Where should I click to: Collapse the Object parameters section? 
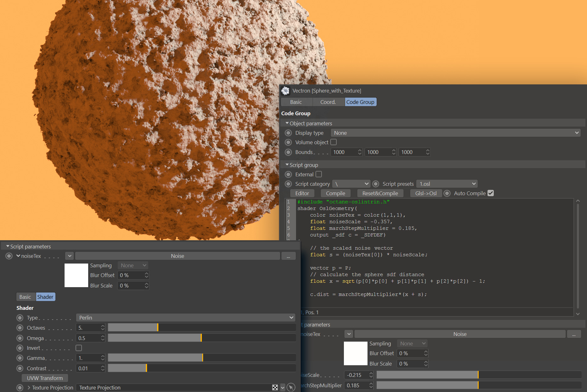[x=287, y=123]
